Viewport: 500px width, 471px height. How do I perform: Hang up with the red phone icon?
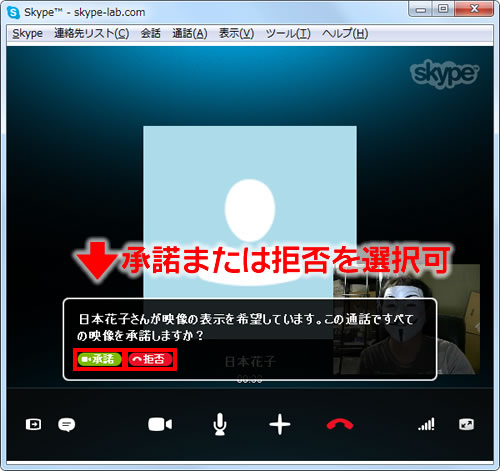[340, 425]
